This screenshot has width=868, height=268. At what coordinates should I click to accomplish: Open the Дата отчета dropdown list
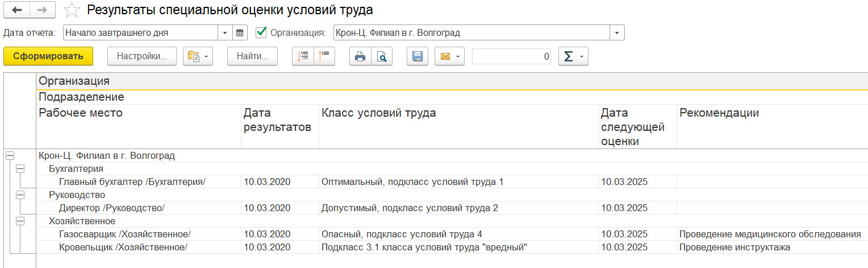point(225,33)
